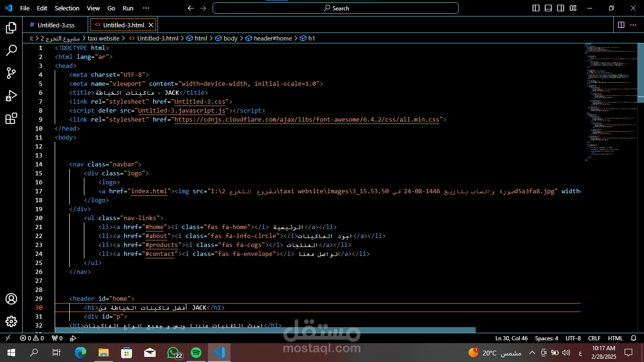Switch to the Untitled-3.css tab
Image resolution: width=644 pixels, height=362 pixels.
pyautogui.click(x=56, y=25)
